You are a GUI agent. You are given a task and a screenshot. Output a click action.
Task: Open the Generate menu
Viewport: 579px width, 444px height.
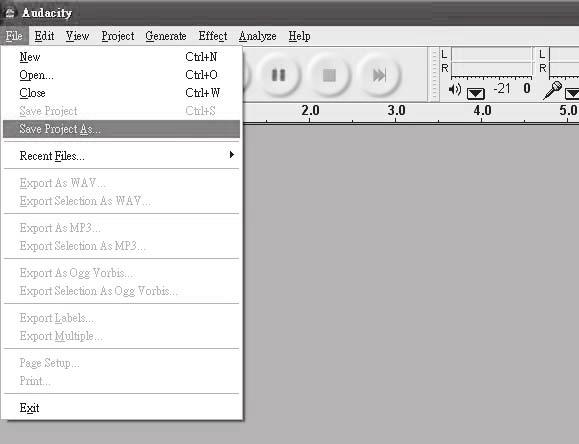[166, 36]
